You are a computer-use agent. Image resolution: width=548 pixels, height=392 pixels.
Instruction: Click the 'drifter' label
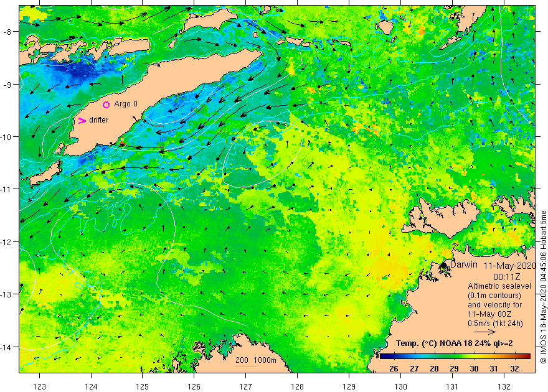(99, 119)
